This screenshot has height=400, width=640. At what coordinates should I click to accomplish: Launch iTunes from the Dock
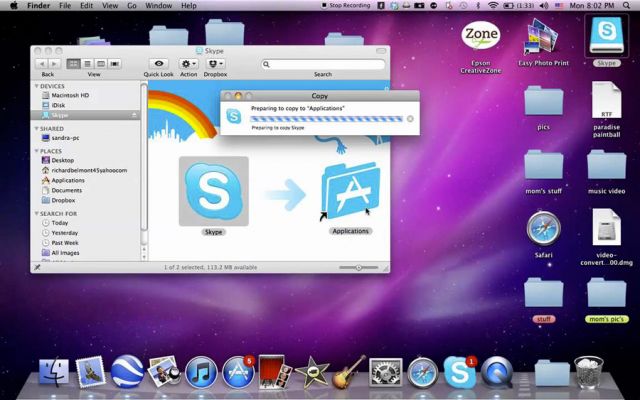click(201, 372)
